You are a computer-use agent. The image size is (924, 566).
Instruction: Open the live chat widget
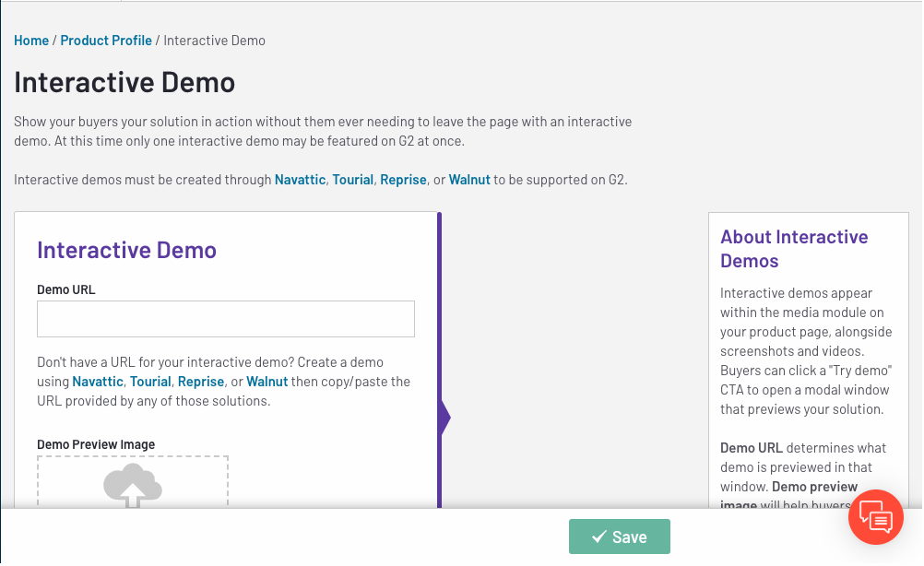[x=875, y=517]
